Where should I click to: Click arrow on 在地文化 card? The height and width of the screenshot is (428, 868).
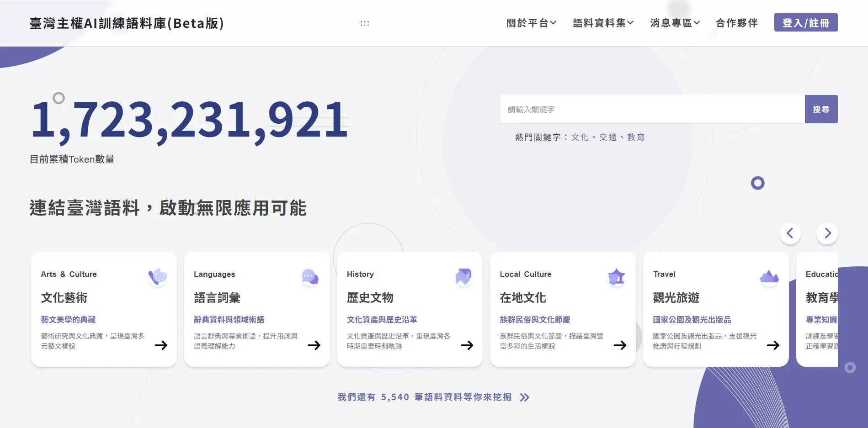click(620, 345)
